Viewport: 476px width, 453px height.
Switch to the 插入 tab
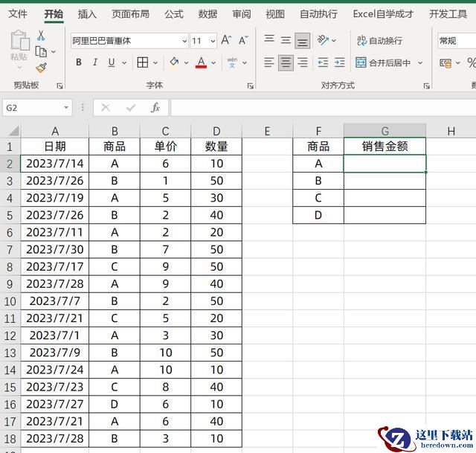(x=87, y=14)
